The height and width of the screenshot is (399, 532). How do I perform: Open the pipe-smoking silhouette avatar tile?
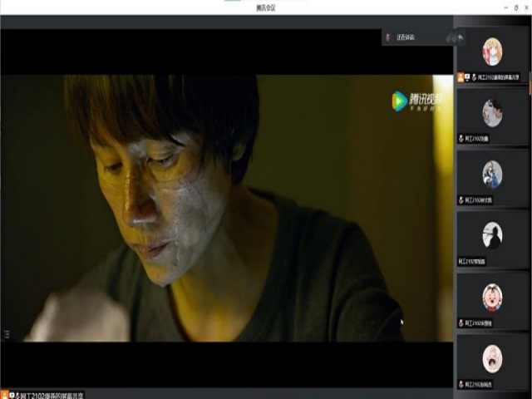492,235
